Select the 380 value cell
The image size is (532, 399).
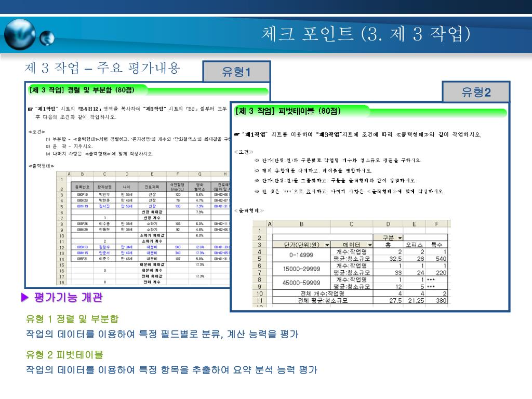tap(436, 301)
